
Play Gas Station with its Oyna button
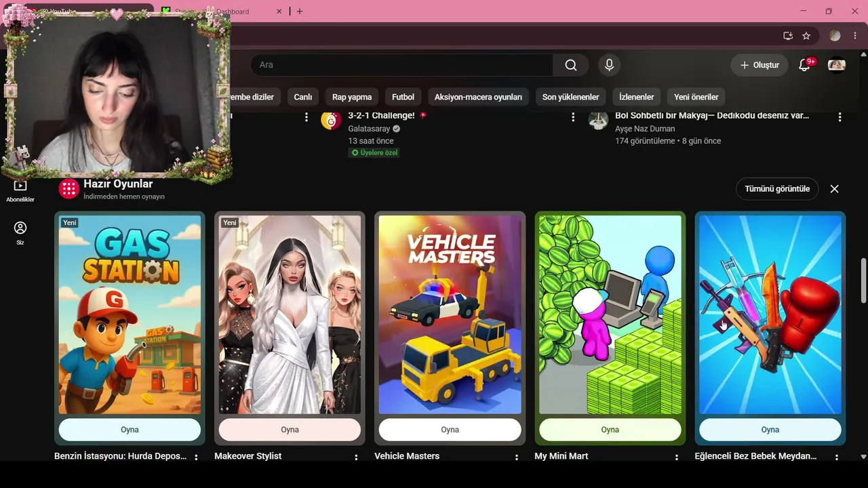[x=130, y=430]
